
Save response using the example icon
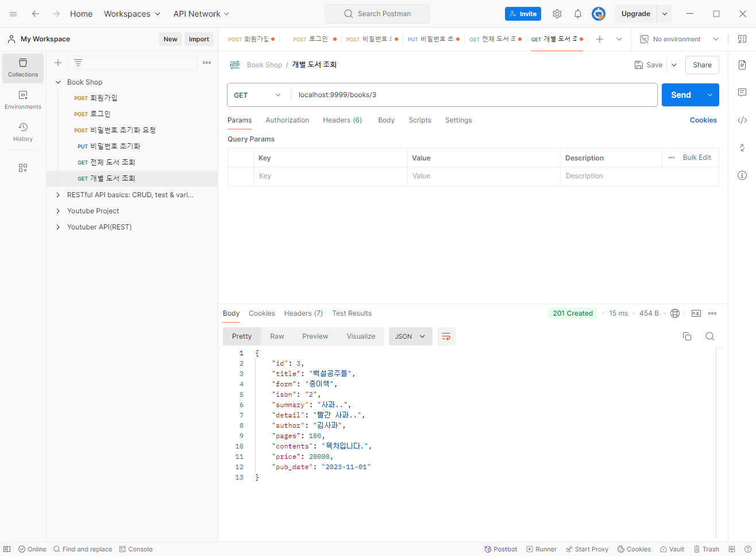pos(696,313)
